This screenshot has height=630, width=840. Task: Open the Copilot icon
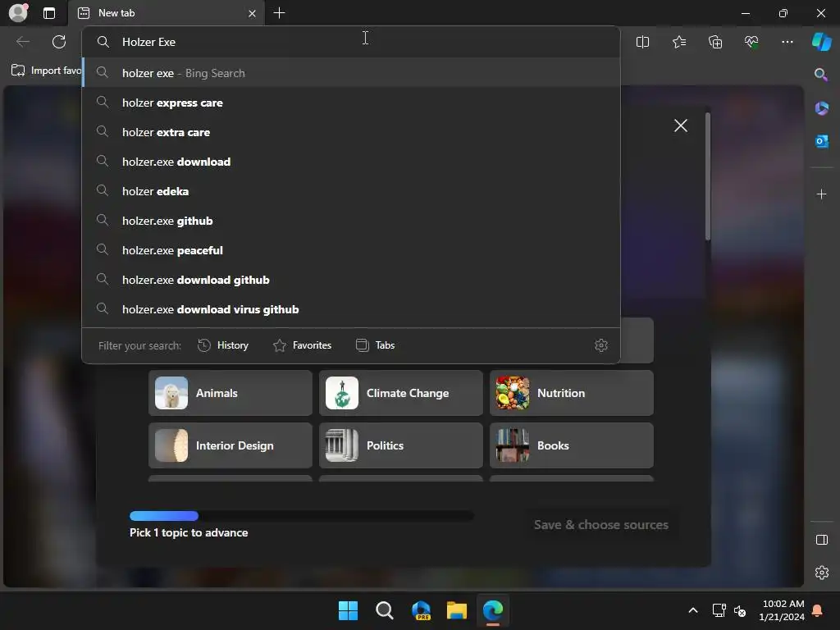point(822,42)
